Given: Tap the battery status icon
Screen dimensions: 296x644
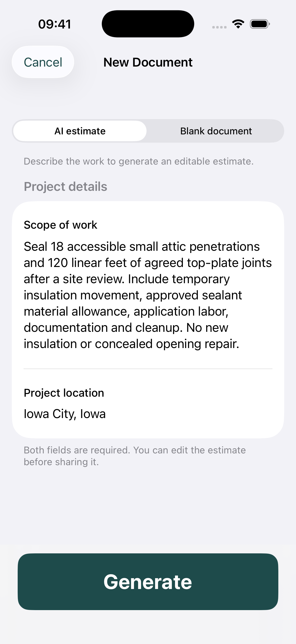Looking at the screenshot, I should coord(260,24).
